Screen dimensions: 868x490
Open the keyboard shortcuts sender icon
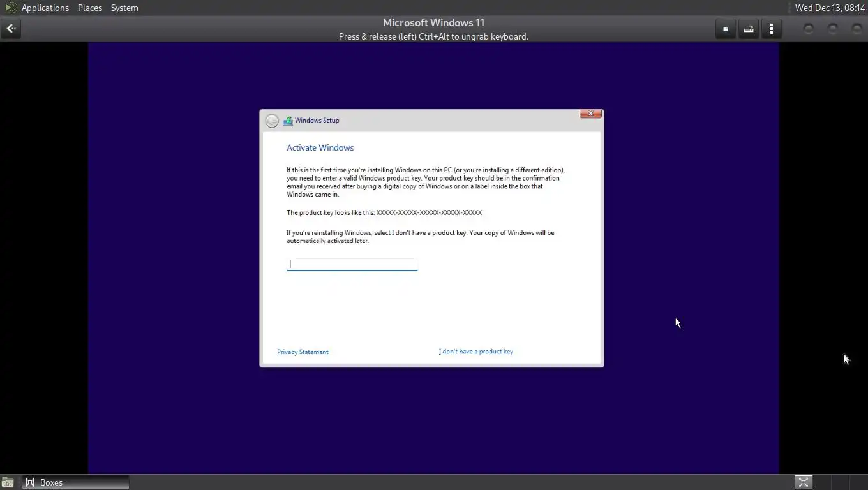coord(748,29)
